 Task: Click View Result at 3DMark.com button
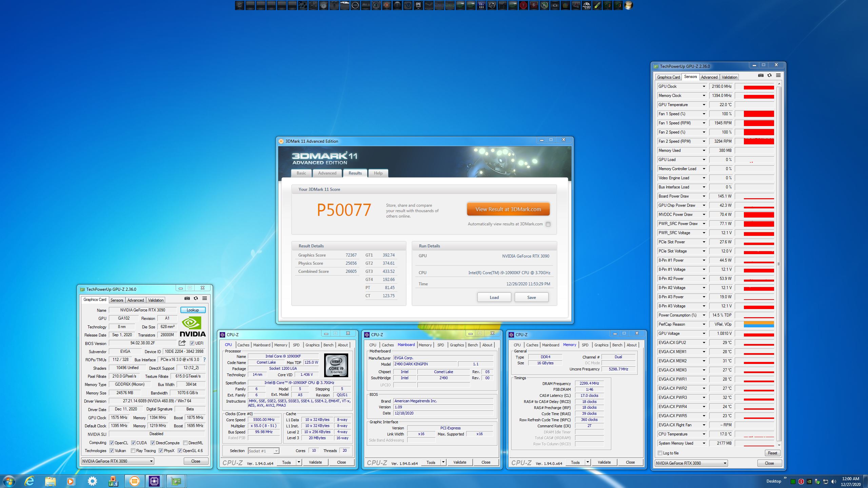point(508,209)
